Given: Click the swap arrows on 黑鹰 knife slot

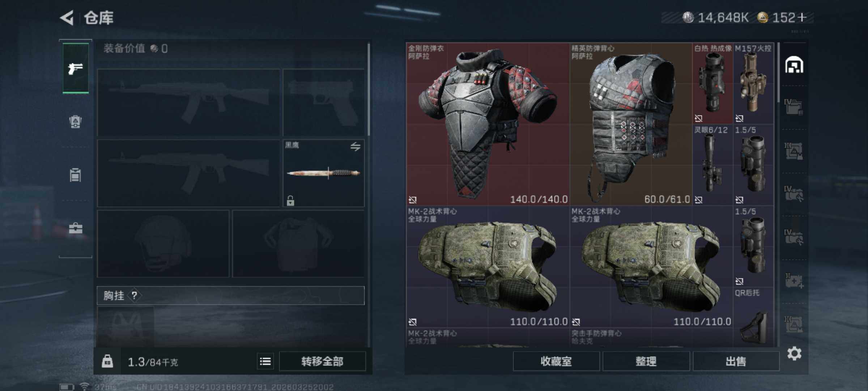Looking at the screenshot, I should [355, 147].
